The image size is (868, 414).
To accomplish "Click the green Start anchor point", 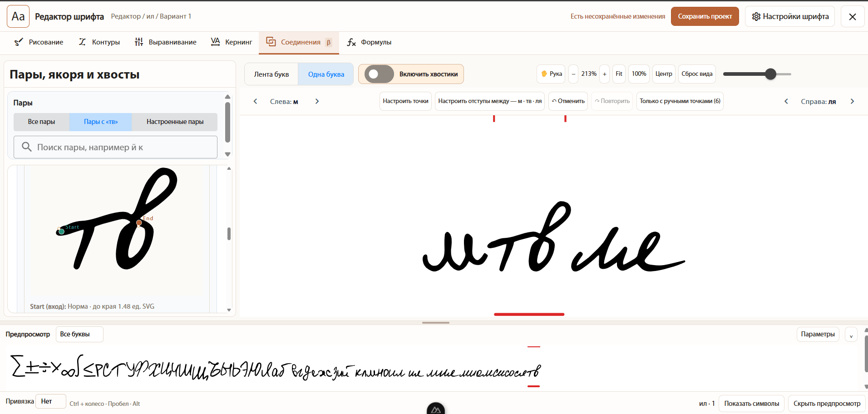I will point(62,232).
